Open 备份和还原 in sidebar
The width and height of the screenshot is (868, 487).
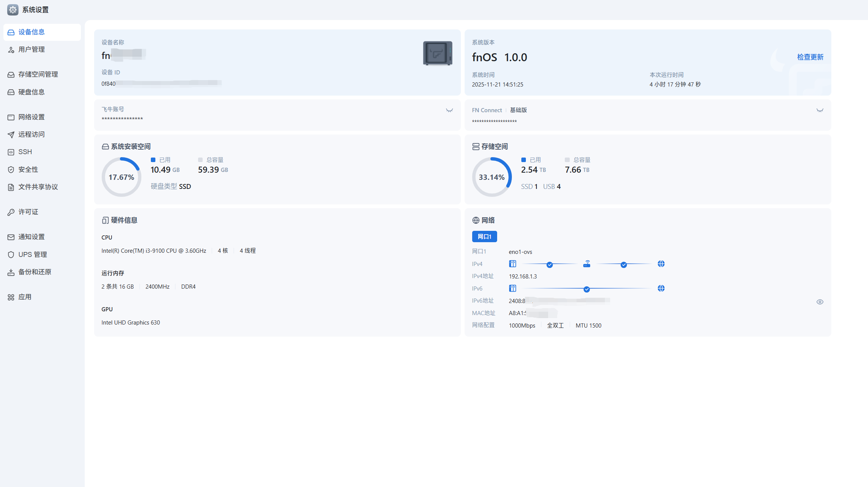click(x=34, y=272)
